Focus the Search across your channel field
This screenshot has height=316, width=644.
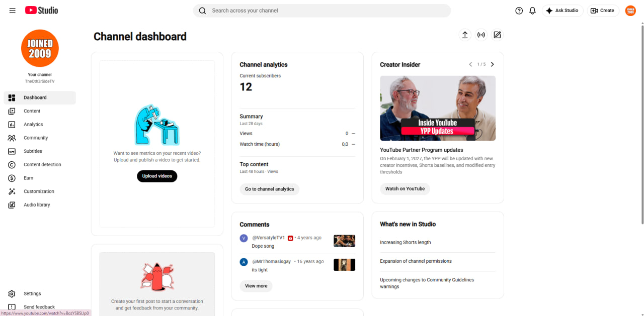[322, 11]
